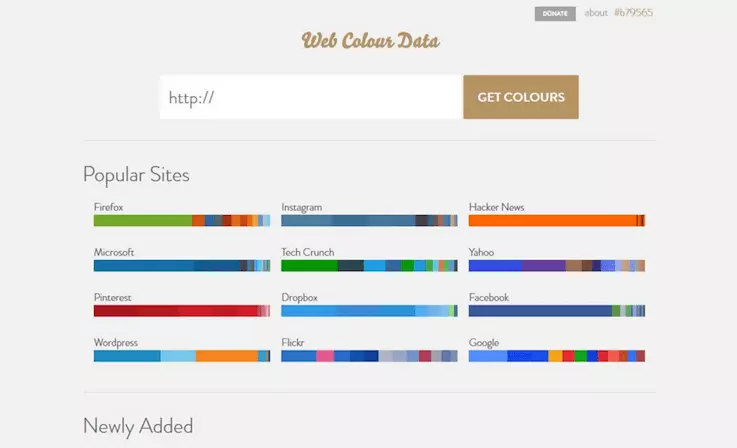737x448 pixels.
Task: Click the Facebook blue colour bar
Action: point(557,311)
